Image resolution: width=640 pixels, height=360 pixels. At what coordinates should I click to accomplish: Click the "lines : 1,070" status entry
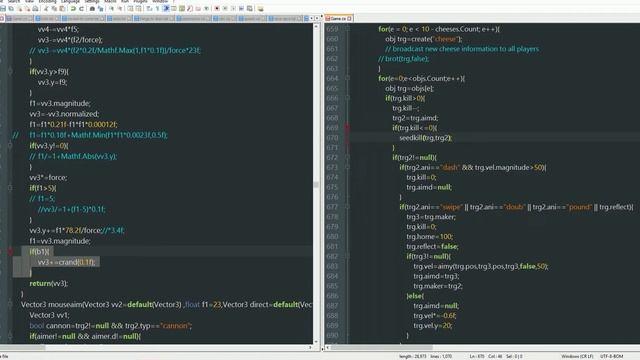[x=441, y=356]
